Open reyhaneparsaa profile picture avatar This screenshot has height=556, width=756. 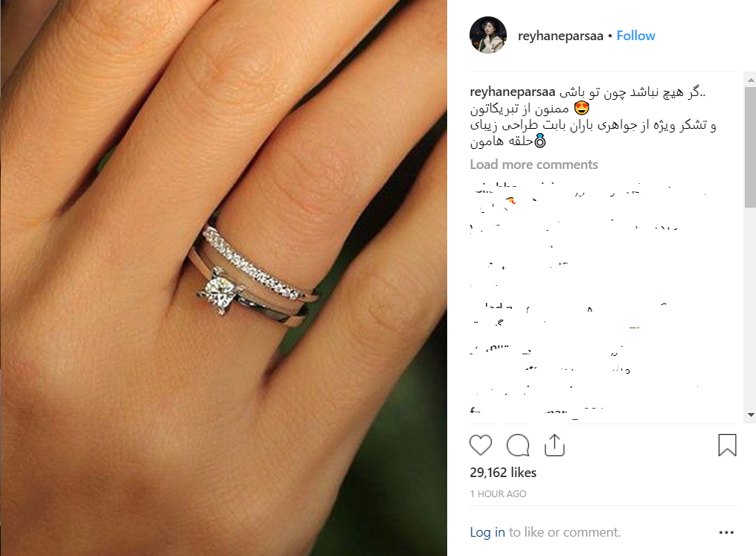[488, 35]
